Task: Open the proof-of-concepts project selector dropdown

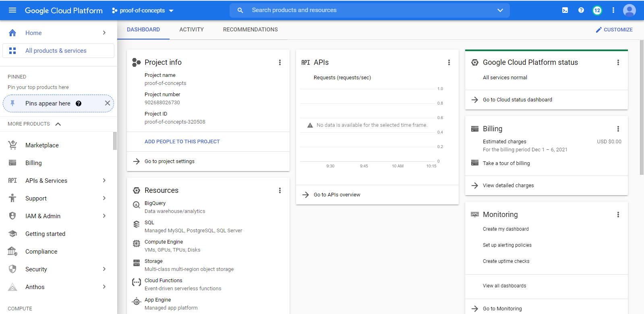Action: pos(143,10)
